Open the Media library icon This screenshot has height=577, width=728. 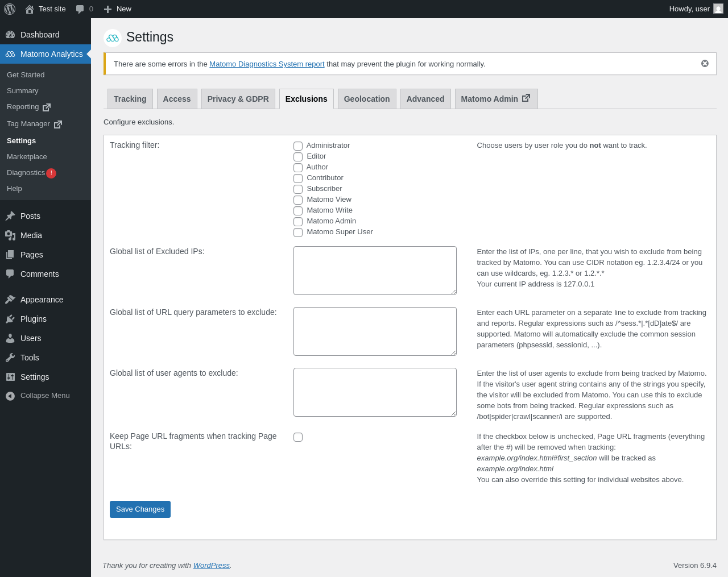(10, 235)
